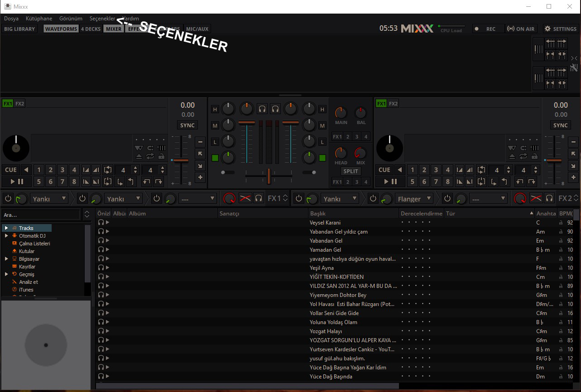Click the right deck reverse play arrow
Screen dimensions: 581x392
[x=400, y=170]
